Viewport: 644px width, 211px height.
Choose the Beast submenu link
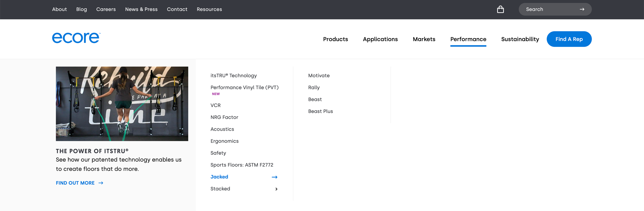[315, 100]
